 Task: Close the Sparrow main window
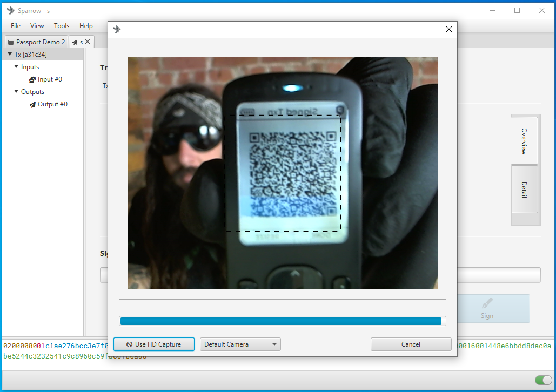542,11
